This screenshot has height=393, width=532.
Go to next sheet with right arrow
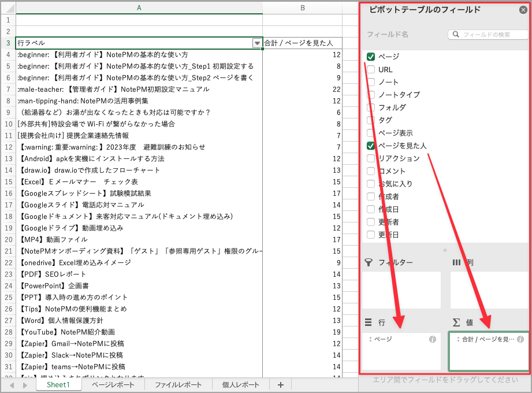pyautogui.click(x=25, y=385)
